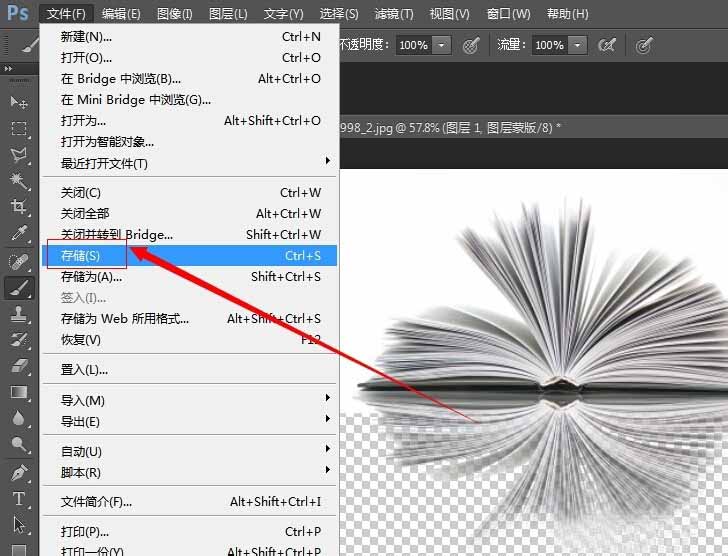Click the flow 100% value field
Screen dimensions: 728x556
tap(549, 45)
